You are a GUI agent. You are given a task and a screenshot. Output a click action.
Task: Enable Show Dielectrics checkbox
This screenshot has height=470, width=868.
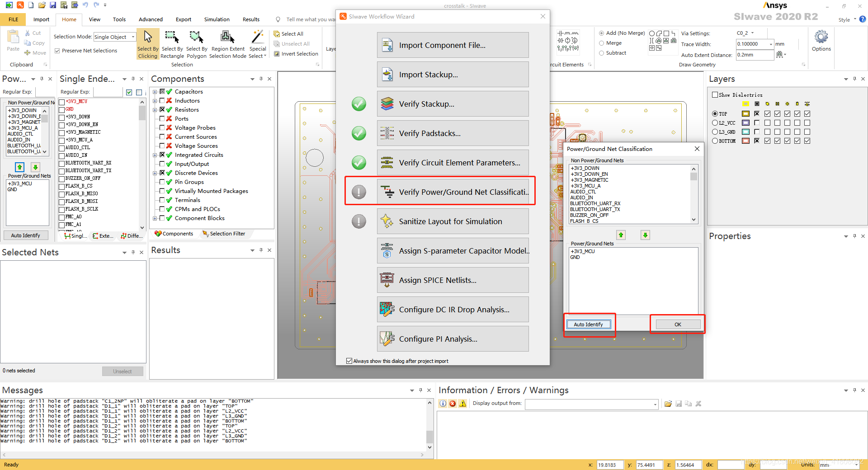(x=715, y=95)
